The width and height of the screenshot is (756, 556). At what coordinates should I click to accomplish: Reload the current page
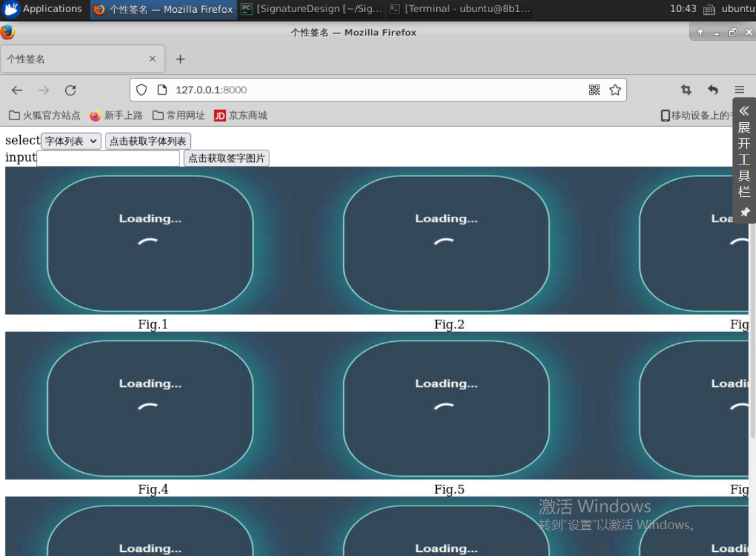(71, 90)
